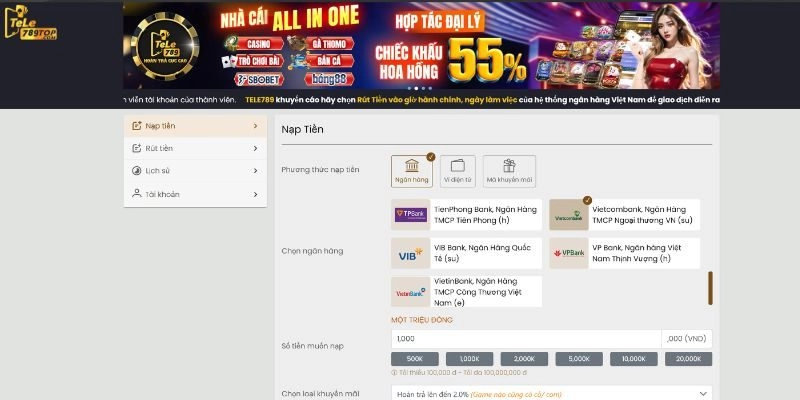Click the GÀ THOMO label in banner
The width and height of the screenshot is (800, 400).
point(330,44)
